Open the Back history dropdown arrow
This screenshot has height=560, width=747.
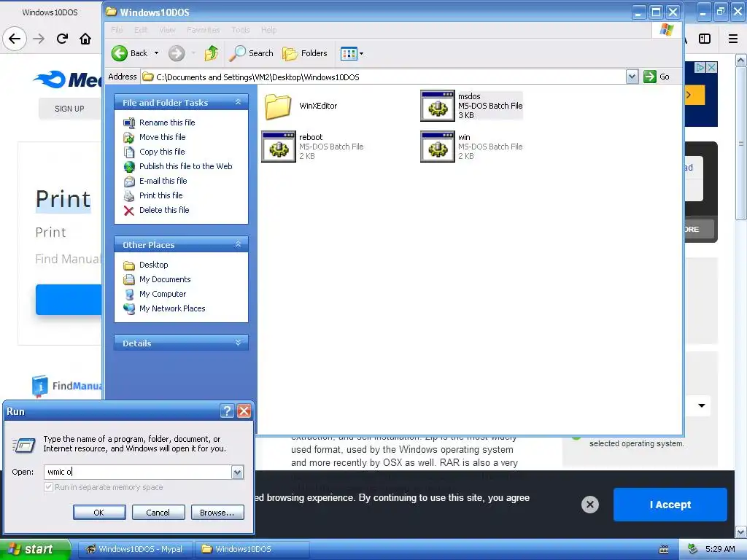click(x=156, y=53)
